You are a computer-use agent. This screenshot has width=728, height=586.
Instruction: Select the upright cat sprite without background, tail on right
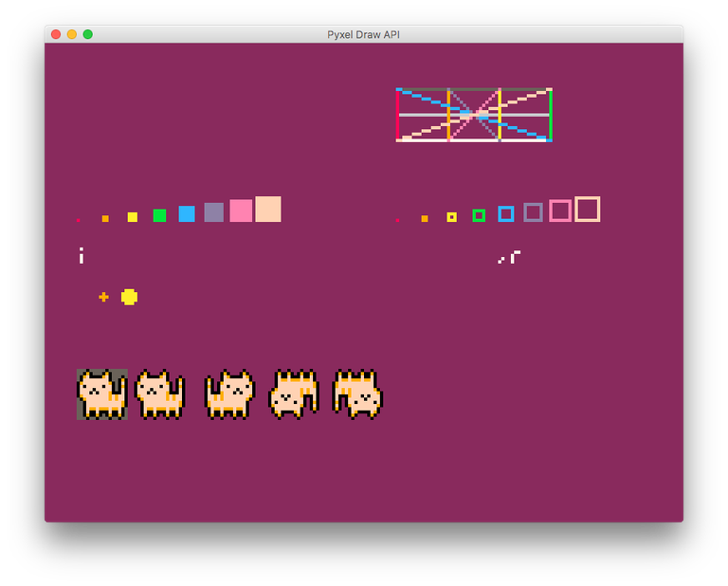tap(159, 394)
